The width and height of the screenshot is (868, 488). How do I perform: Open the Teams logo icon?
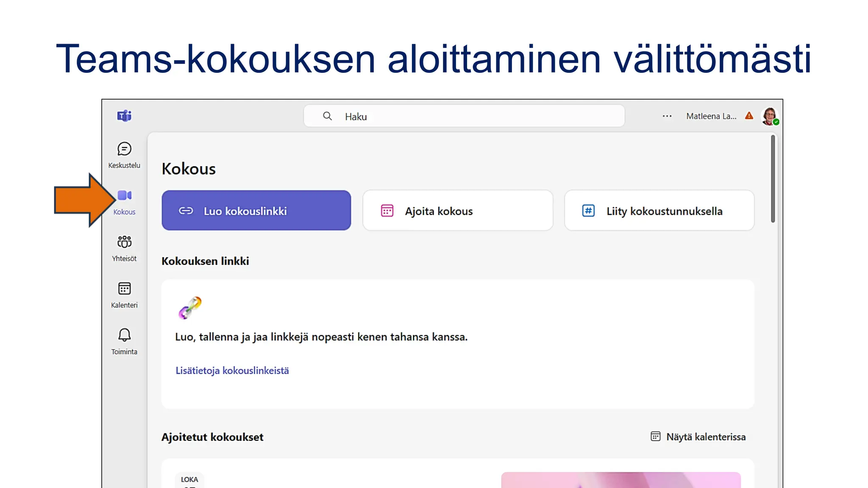tap(124, 116)
